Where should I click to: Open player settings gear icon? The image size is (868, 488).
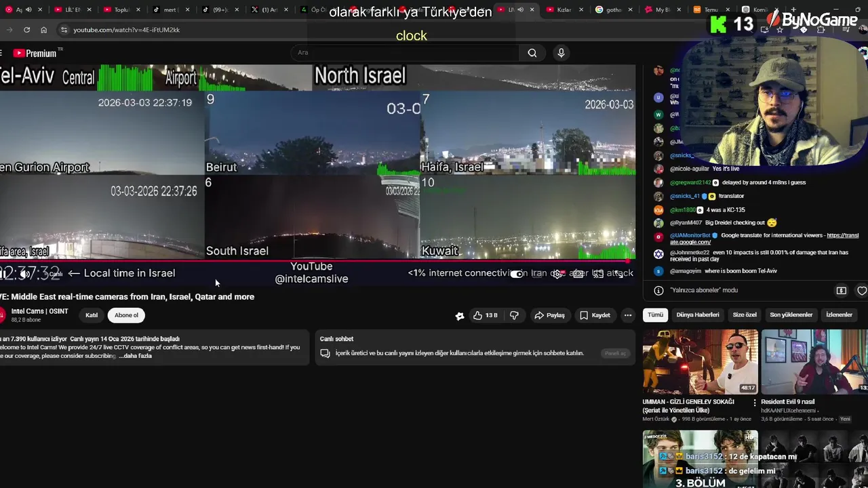point(557,274)
